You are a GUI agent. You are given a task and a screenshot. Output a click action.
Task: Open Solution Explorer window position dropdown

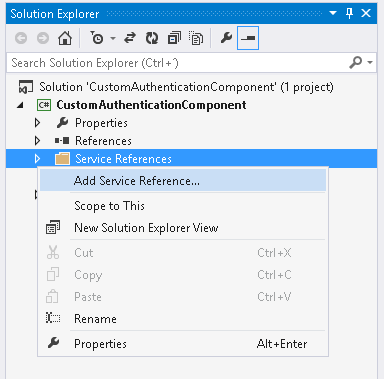click(x=333, y=13)
